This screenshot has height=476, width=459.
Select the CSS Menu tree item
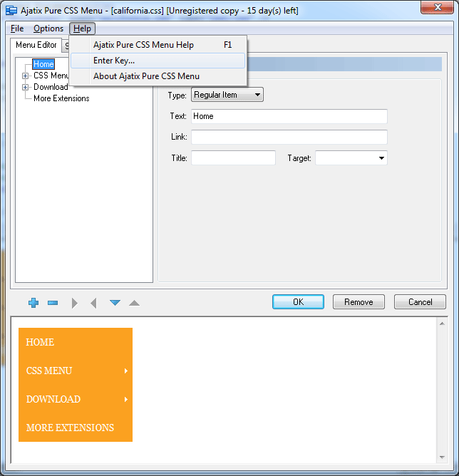click(x=51, y=76)
